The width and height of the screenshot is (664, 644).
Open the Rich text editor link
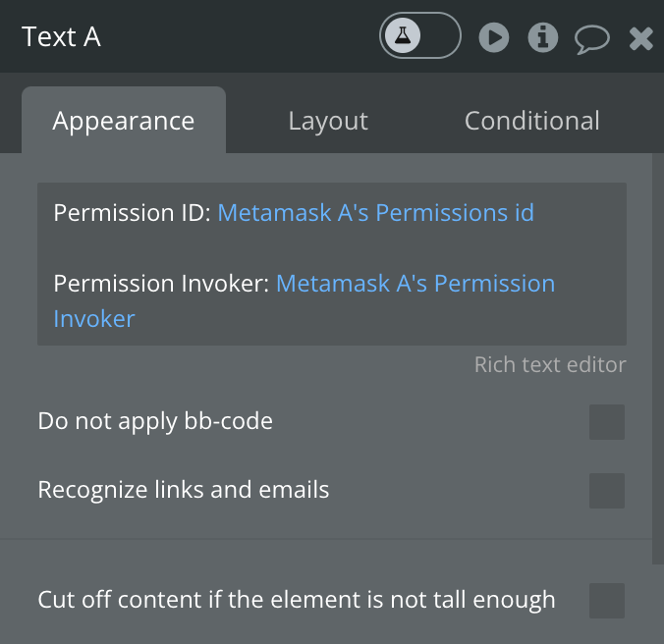550,364
